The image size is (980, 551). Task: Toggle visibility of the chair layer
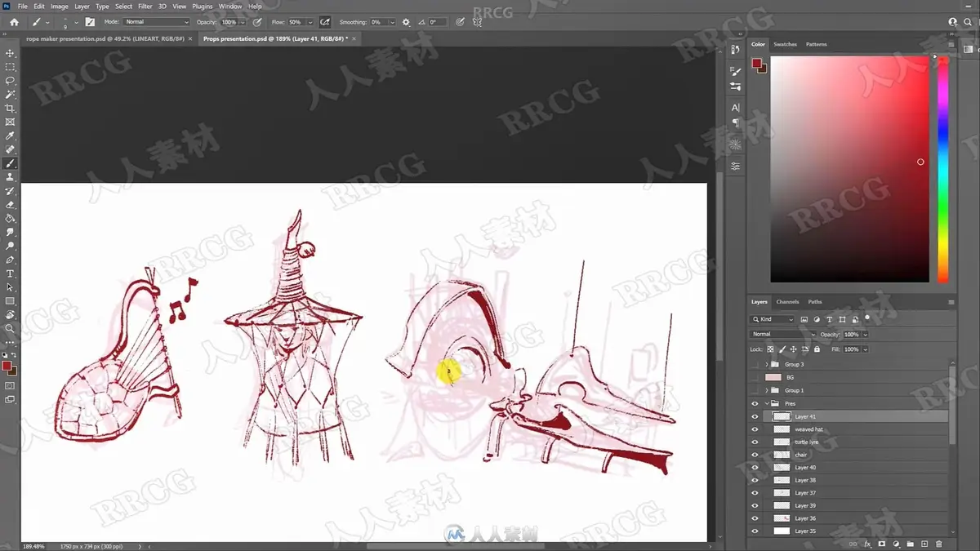click(755, 455)
